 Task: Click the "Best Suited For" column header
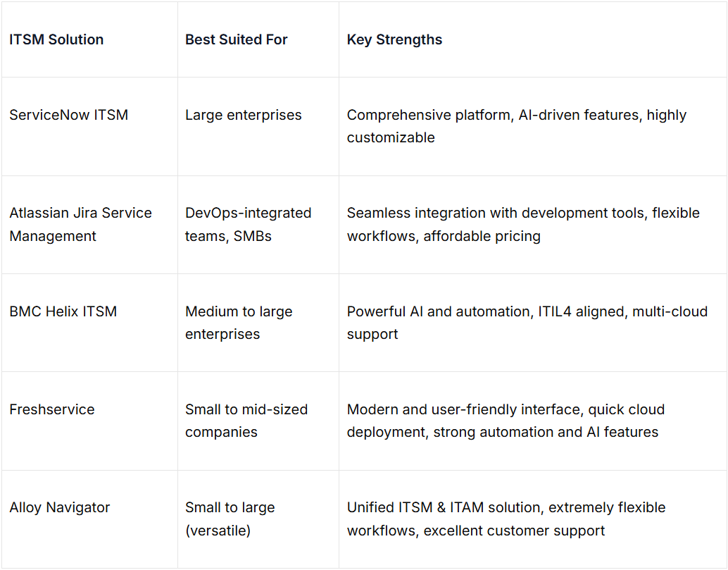click(x=236, y=40)
